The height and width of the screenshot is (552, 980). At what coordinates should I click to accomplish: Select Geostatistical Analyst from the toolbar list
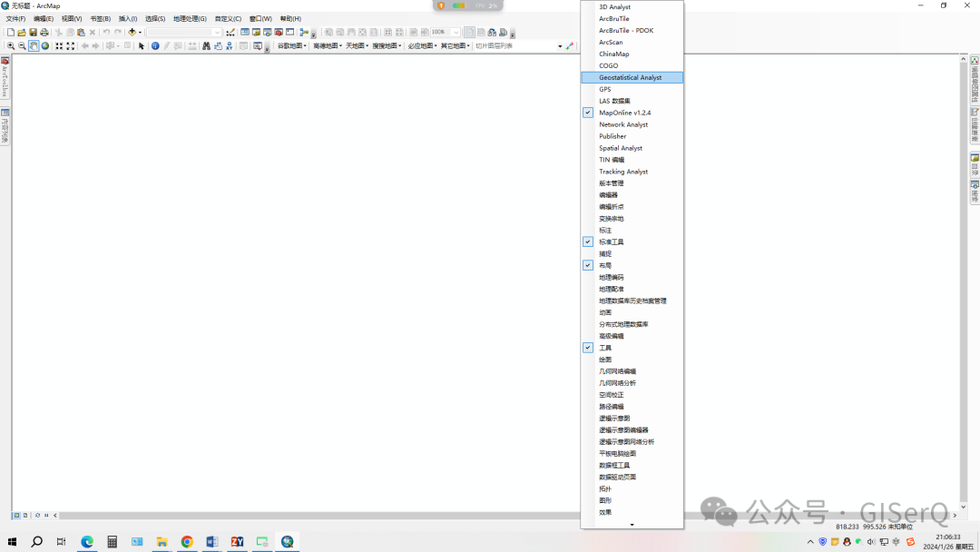pyautogui.click(x=632, y=76)
